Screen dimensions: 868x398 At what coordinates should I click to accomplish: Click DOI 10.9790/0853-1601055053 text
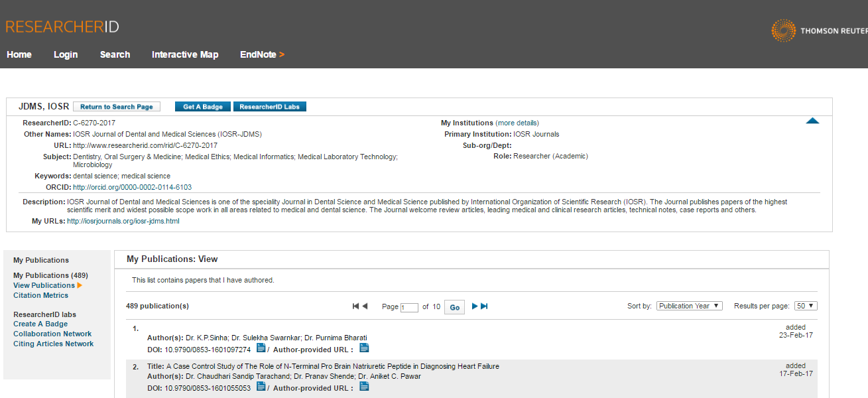208,387
